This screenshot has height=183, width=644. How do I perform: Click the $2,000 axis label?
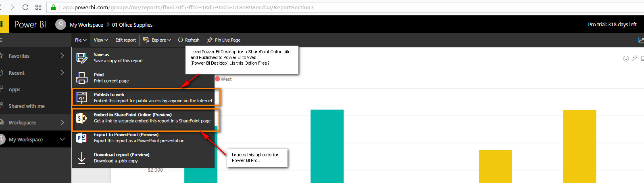pyautogui.click(x=155, y=170)
